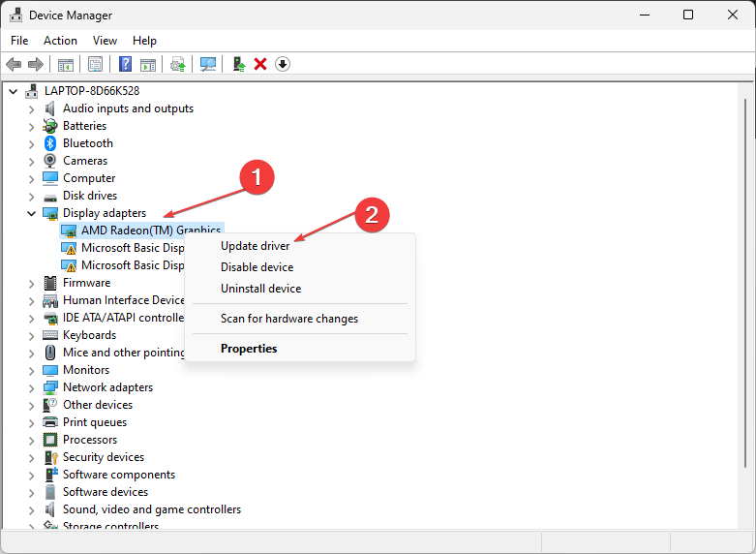Expand the Monitors chevron
Screen dimensions: 756x554
tap(32, 371)
